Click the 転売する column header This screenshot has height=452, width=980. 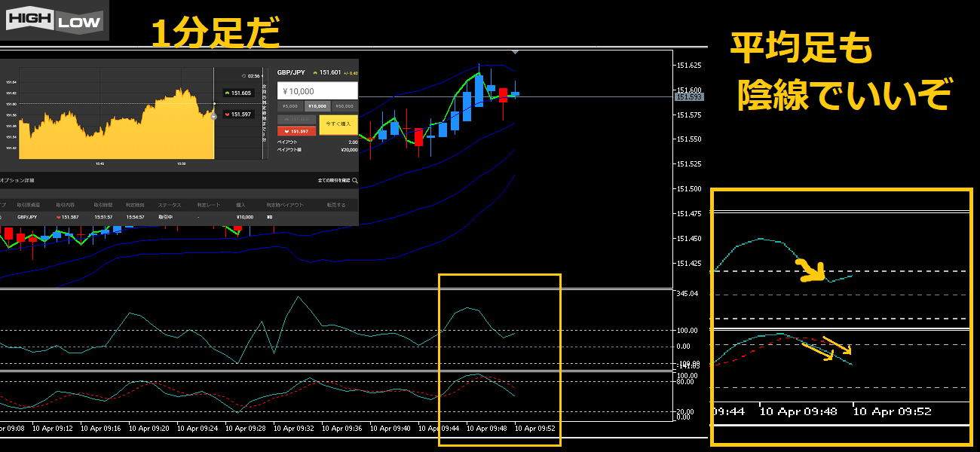[335, 205]
